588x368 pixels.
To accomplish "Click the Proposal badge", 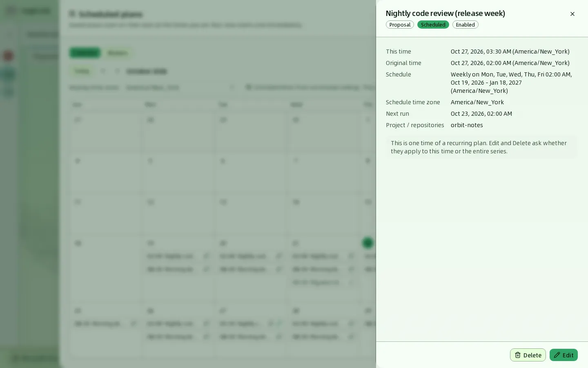I will (x=400, y=25).
